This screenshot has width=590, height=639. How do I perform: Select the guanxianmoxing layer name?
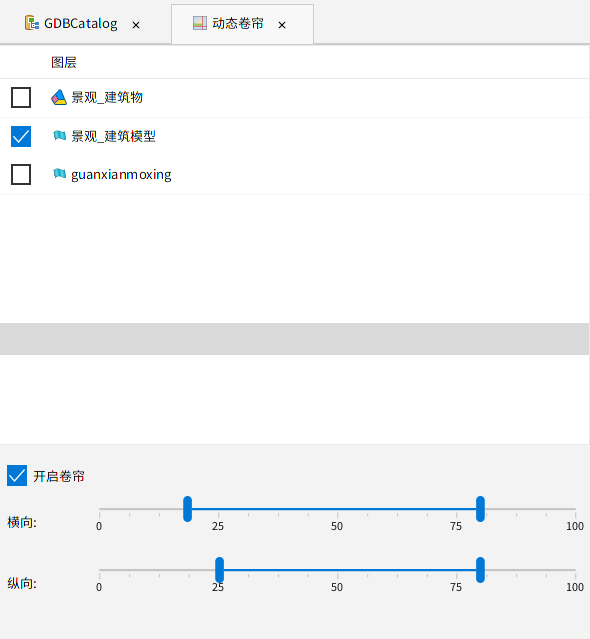(121, 175)
